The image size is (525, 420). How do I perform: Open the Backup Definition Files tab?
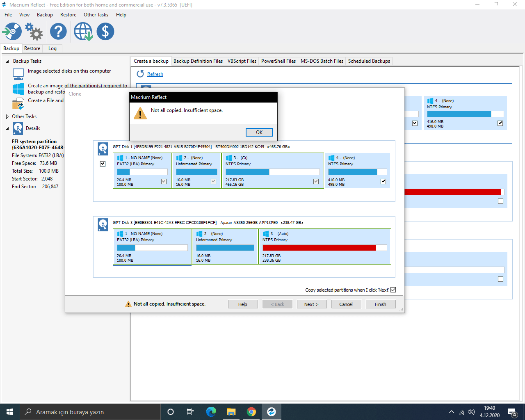[198, 61]
